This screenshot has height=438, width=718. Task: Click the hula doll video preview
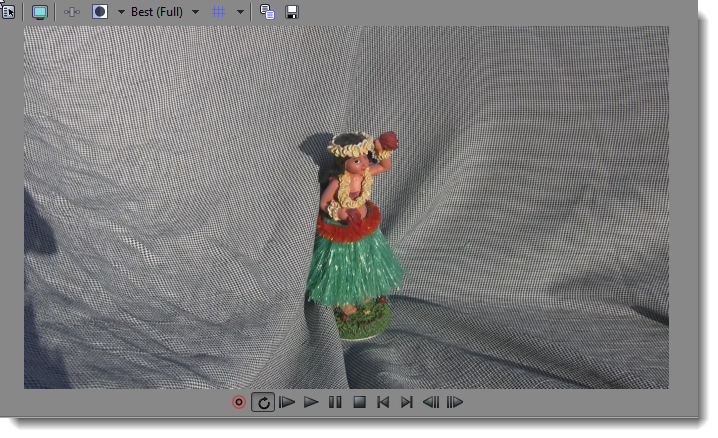click(346, 207)
